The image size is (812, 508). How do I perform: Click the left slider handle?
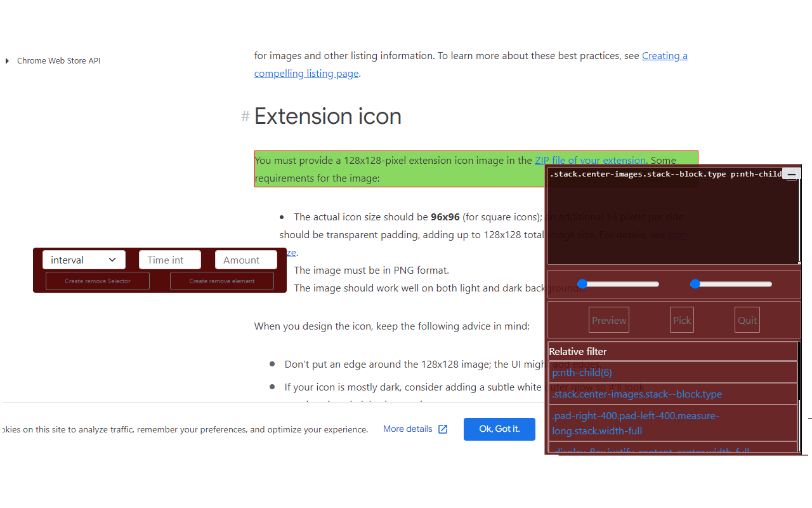click(x=582, y=284)
